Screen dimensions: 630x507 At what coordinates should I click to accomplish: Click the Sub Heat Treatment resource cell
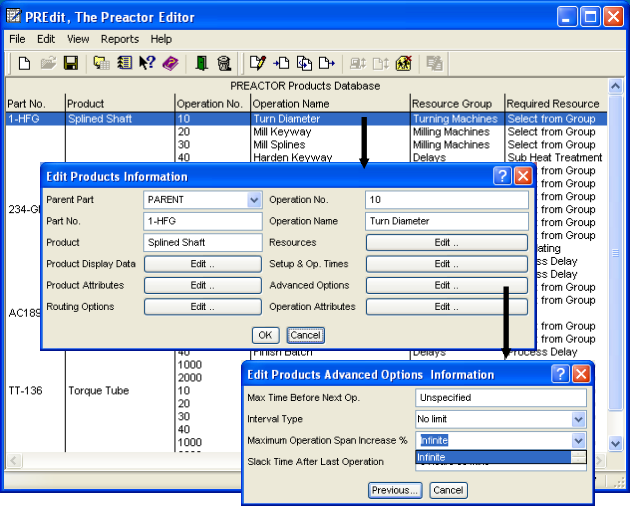click(554, 157)
